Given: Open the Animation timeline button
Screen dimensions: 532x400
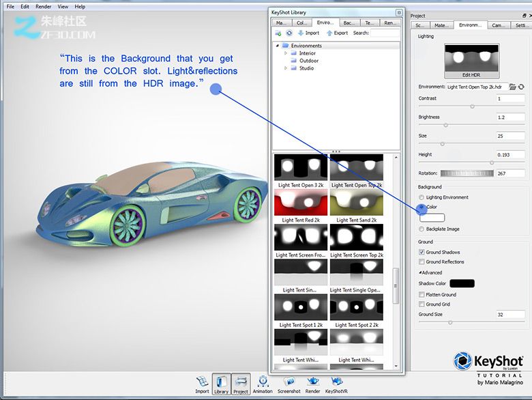Looking at the screenshot, I should 263,384.
